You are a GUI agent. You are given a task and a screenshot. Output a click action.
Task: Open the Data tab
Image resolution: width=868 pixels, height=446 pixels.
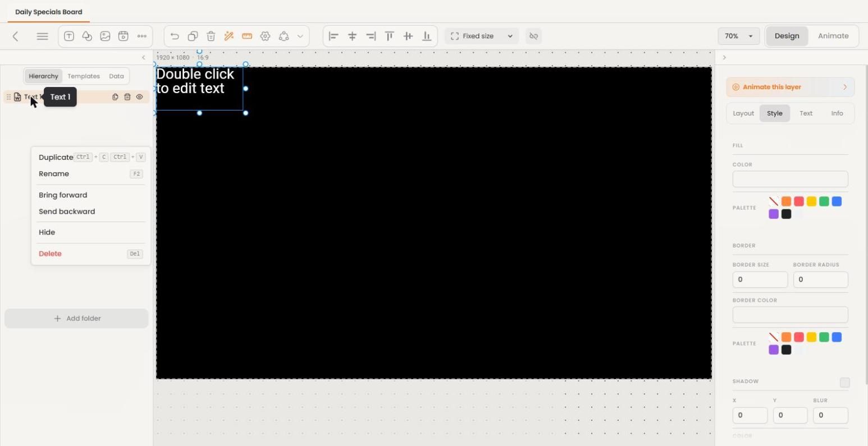(x=116, y=76)
